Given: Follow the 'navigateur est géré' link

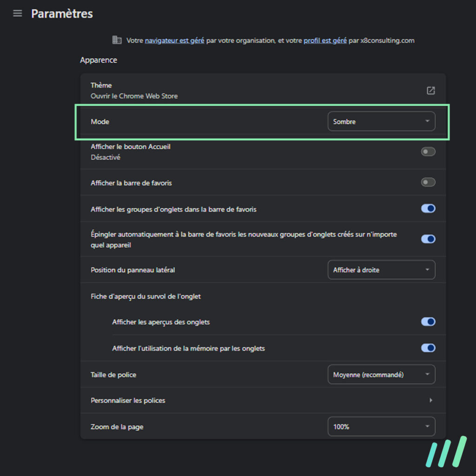Looking at the screenshot, I should 174,40.
